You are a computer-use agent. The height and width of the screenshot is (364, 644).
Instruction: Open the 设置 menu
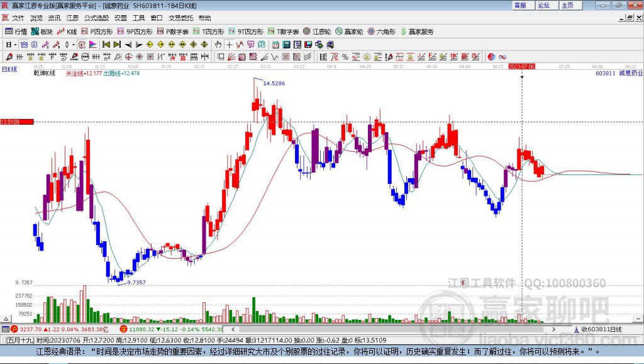121,18
